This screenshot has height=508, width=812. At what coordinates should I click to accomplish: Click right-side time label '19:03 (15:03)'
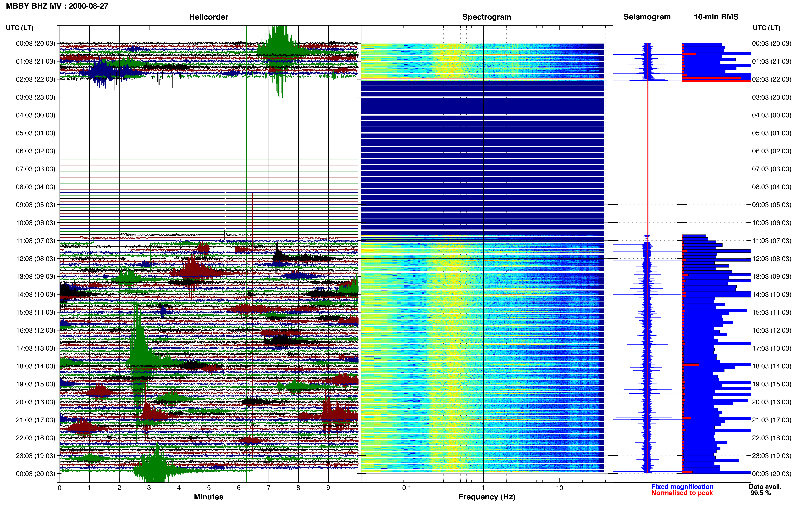[x=772, y=384]
